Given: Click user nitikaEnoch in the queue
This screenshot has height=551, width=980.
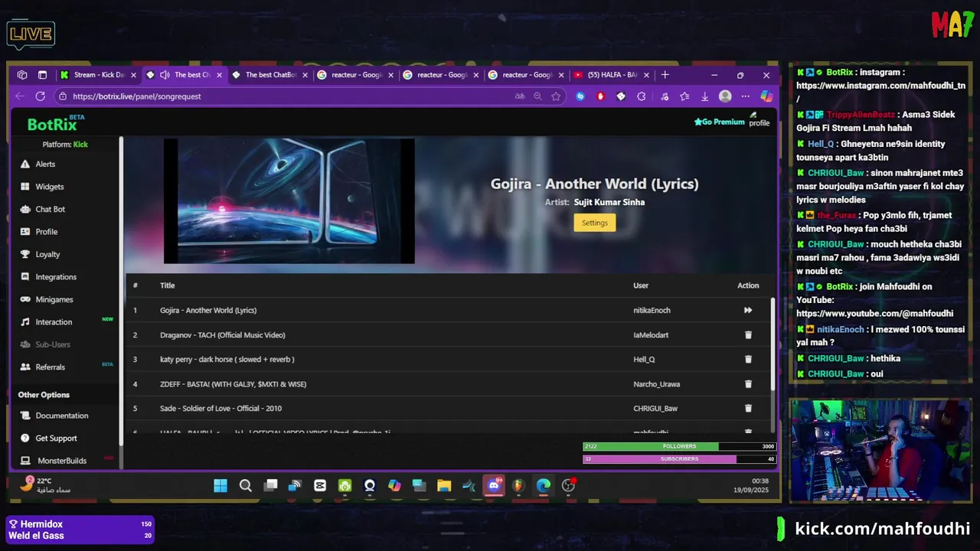Looking at the screenshot, I should coord(652,310).
